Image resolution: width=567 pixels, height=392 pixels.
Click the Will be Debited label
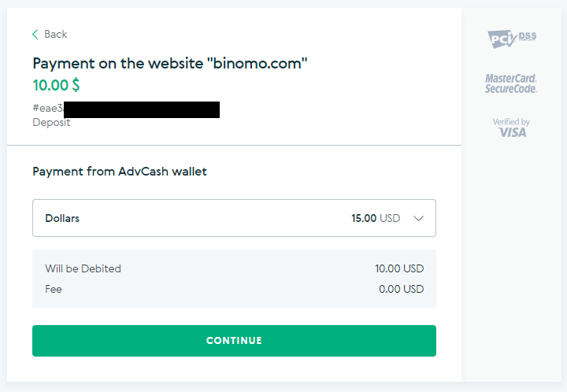(83, 268)
